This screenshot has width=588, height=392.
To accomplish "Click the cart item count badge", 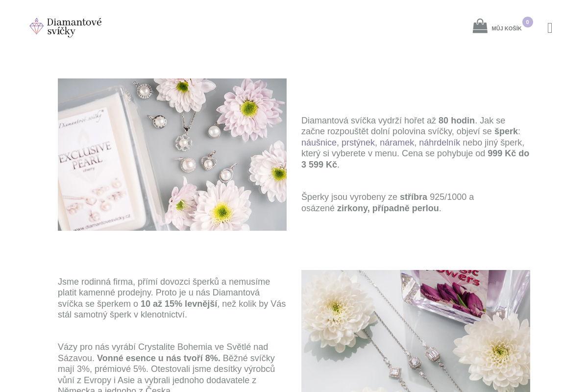I will tap(527, 22).
